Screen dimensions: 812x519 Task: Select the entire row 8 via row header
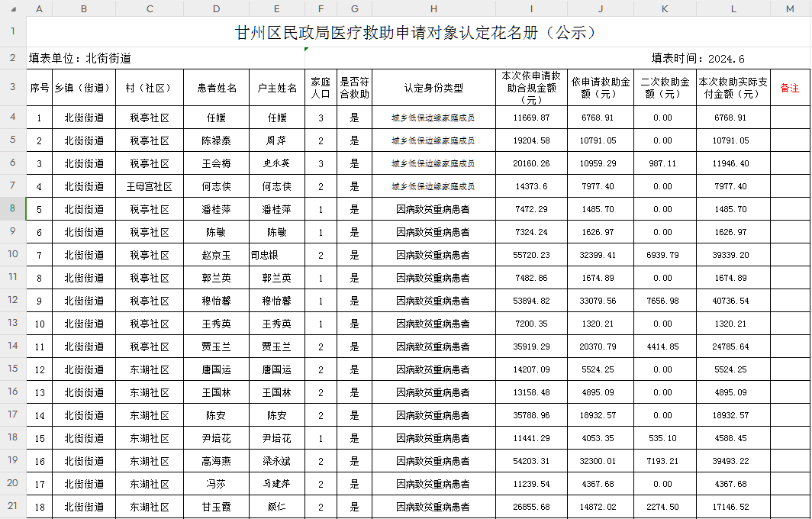coord(12,209)
